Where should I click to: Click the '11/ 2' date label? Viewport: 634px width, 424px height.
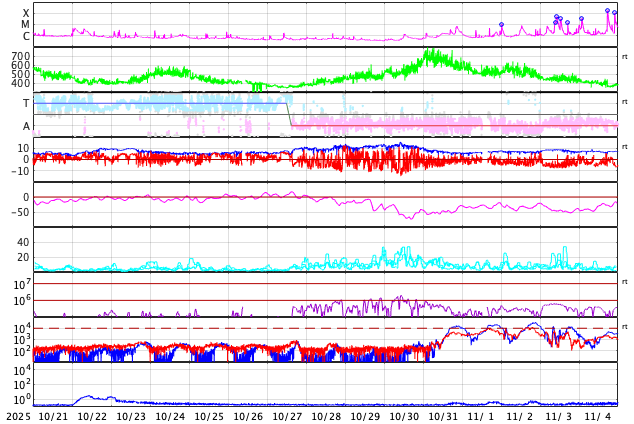coord(520,417)
